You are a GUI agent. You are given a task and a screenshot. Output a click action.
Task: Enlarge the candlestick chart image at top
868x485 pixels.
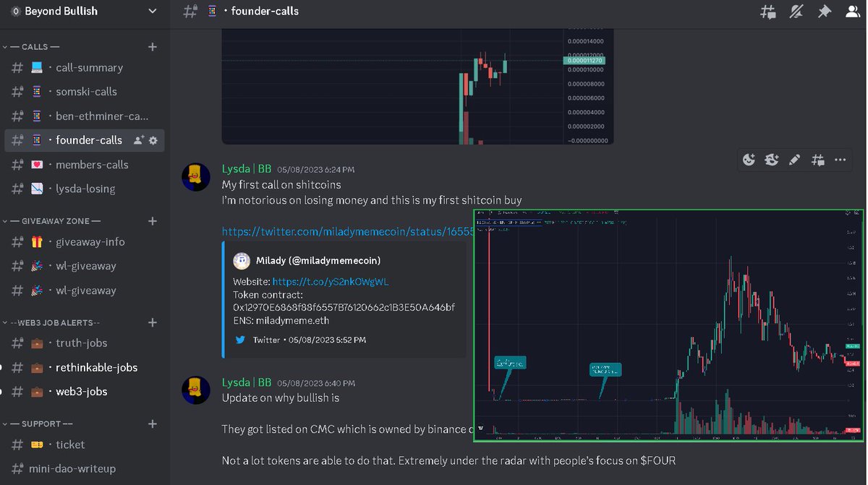tap(417, 87)
